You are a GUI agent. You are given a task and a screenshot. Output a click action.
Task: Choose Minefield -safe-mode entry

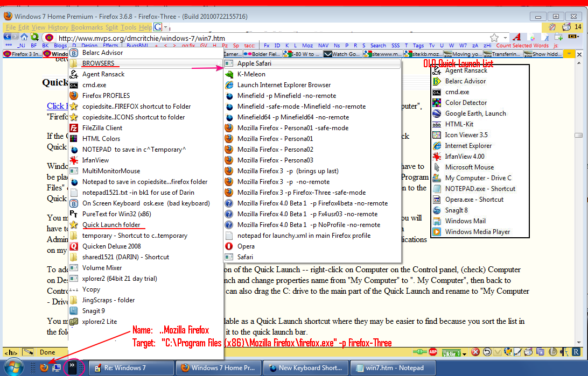point(312,107)
